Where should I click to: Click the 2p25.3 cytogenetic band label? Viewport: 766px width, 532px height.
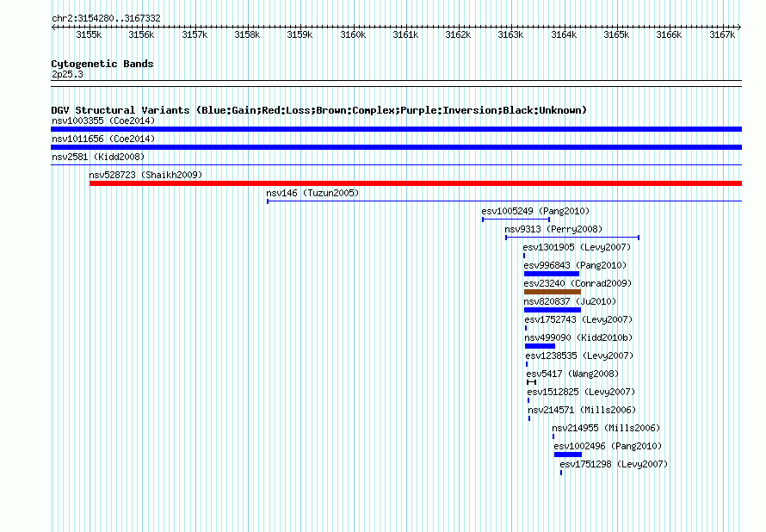[x=67, y=75]
